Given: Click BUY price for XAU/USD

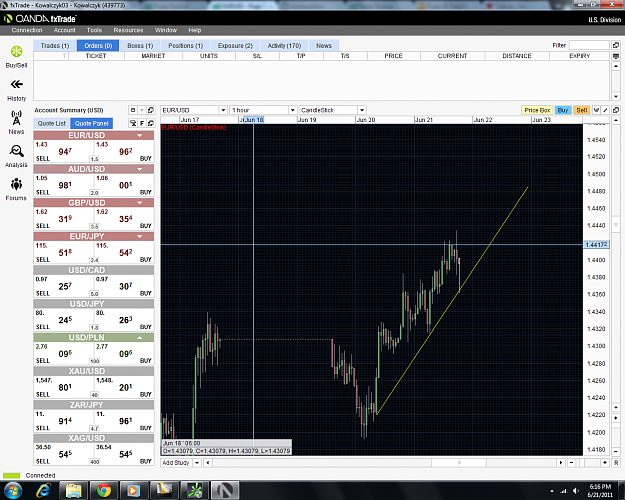Looking at the screenshot, I should pos(124,387).
